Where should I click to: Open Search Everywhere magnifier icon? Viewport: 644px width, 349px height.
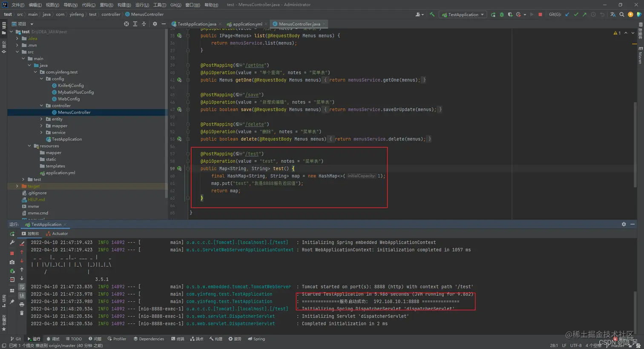coord(622,14)
